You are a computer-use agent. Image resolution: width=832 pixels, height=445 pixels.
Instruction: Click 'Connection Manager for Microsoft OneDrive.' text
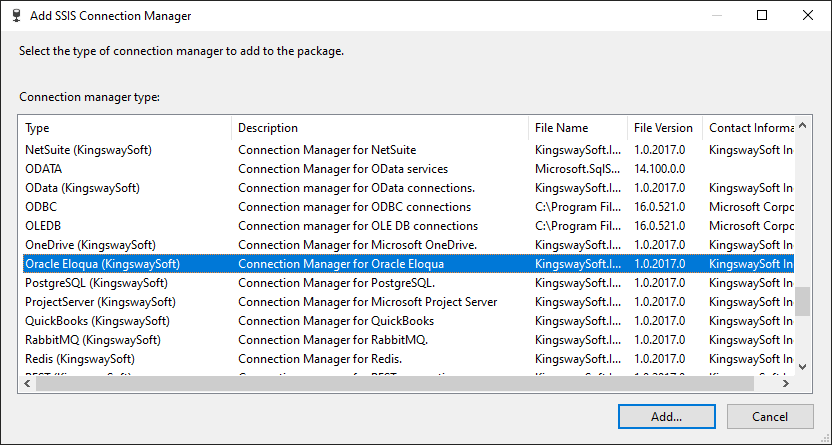[x=358, y=245]
